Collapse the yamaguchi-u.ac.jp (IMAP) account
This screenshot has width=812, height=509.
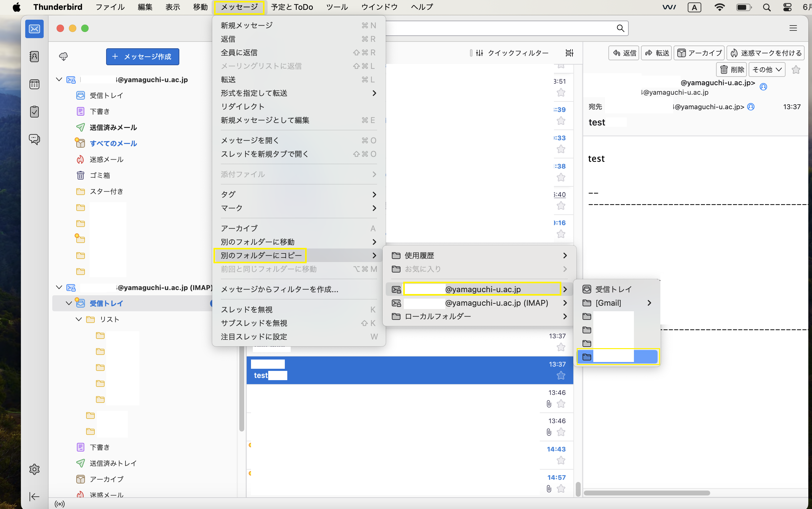point(59,287)
